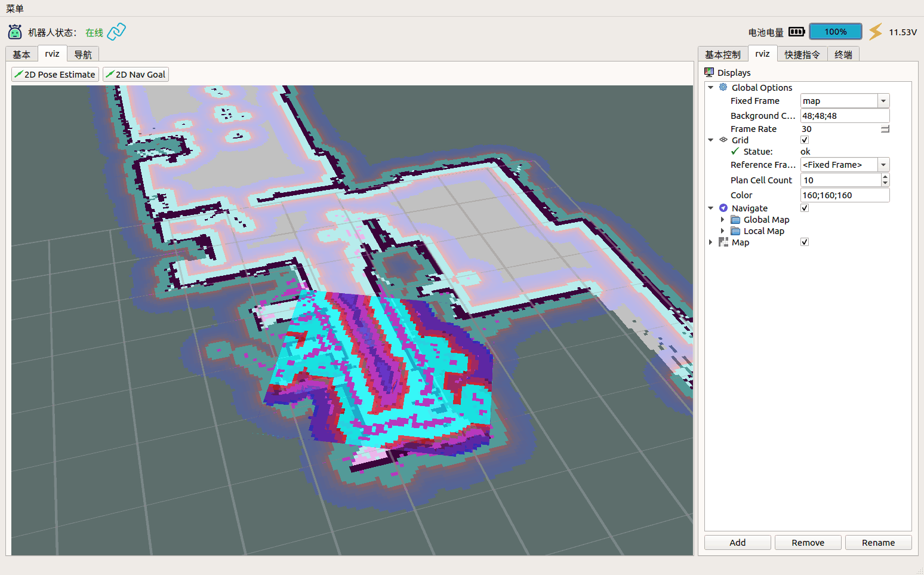Click the battery level icon
Image resolution: width=924 pixels, height=575 pixels.
coord(796,32)
